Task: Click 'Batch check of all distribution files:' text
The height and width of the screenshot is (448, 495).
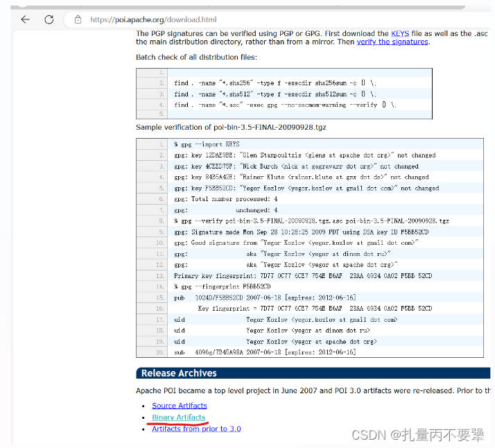Action: [196, 57]
